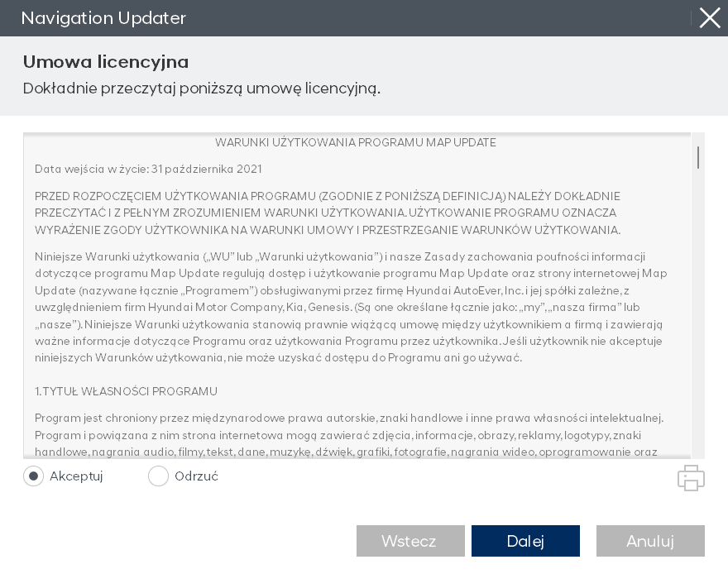Click the 'Dokładnie przeczytaj poniższą umowę' subtitle

click(201, 88)
